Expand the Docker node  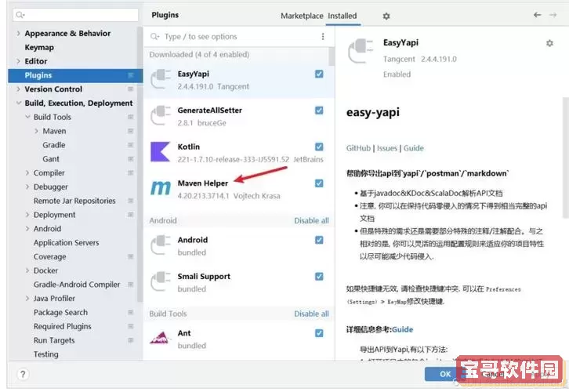click(27, 270)
